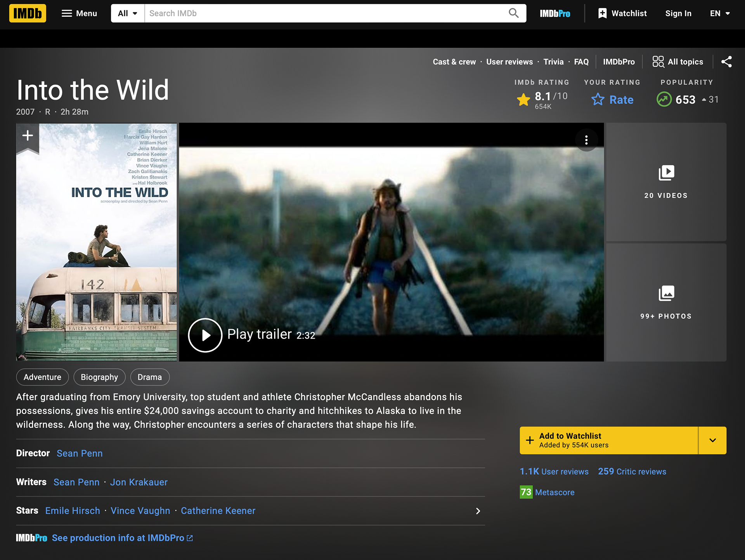
Task: Click the IMDb home logo
Action: point(28,13)
